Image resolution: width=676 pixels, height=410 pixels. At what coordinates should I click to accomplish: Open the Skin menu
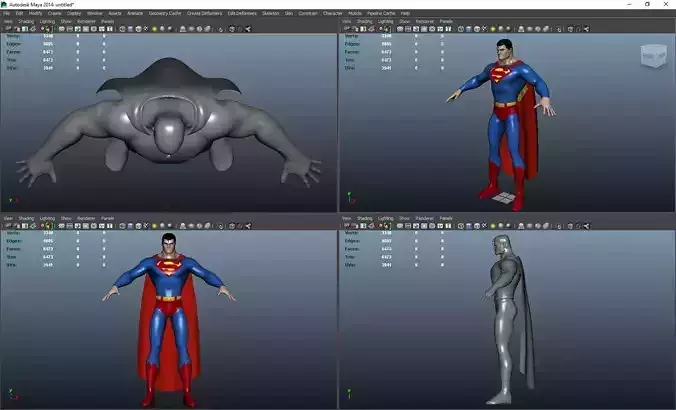(289, 13)
